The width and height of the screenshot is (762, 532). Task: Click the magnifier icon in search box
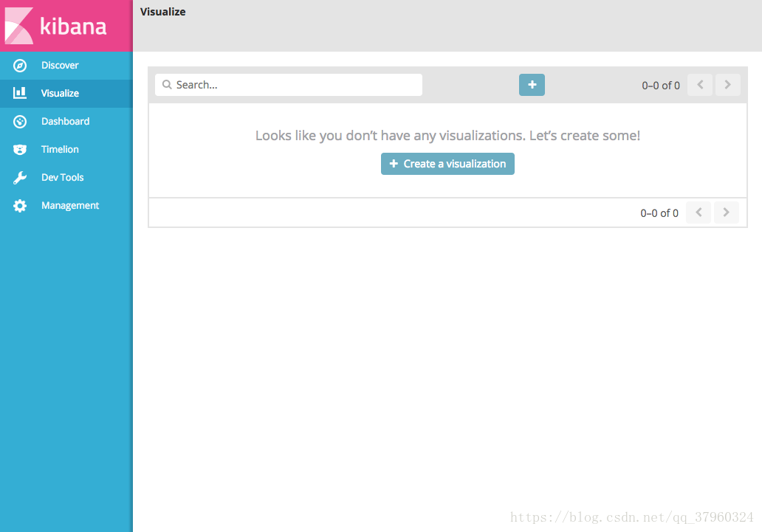pos(167,85)
